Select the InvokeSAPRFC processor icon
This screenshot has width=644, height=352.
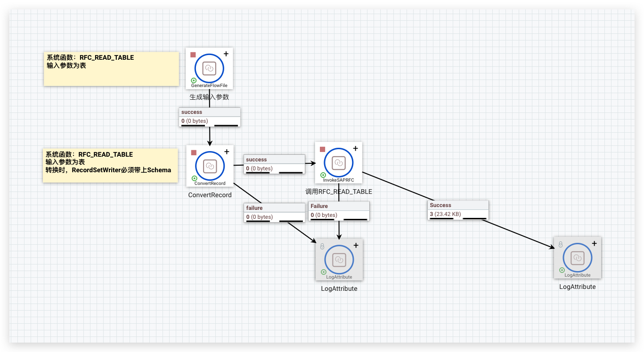pos(338,163)
